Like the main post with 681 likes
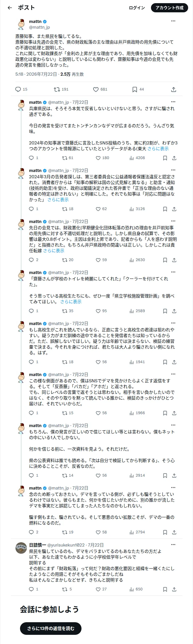This screenshot has height=644, width=193. click(x=100, y=89)
